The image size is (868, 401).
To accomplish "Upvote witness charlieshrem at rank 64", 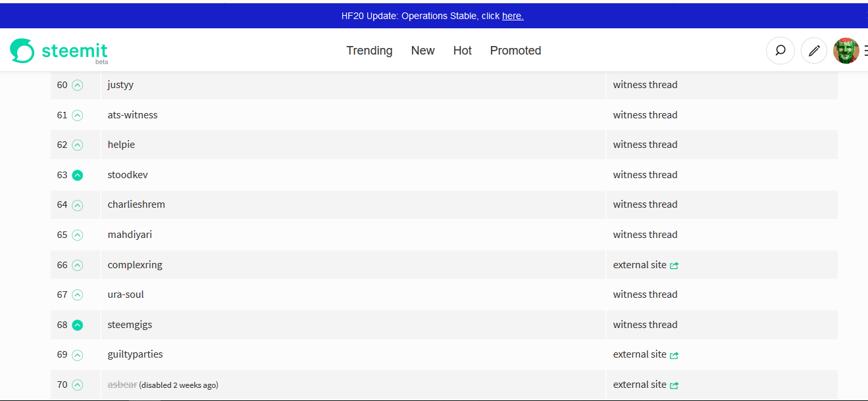I will pyautogui.click(x=78, y=204).
